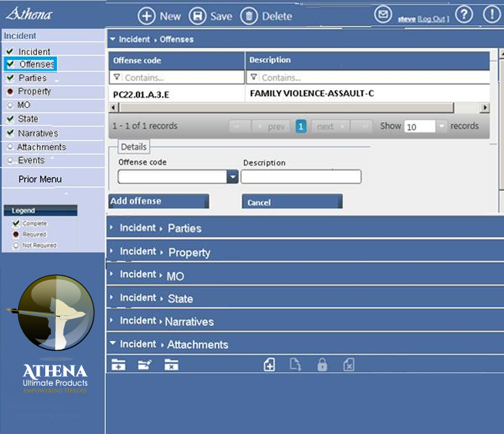The height and width of the screenshot is (434, 504).
Task: Click the Save floppy disk icon
Action: tap(197, 16)
